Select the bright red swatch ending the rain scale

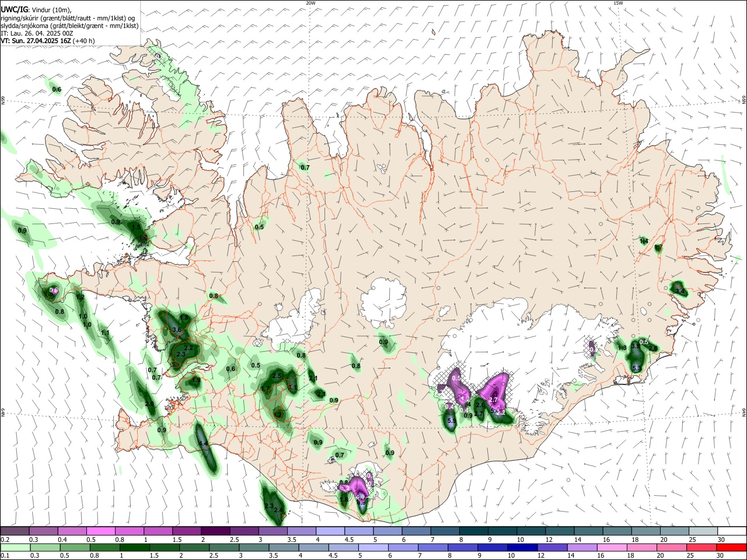coord(731,548)
